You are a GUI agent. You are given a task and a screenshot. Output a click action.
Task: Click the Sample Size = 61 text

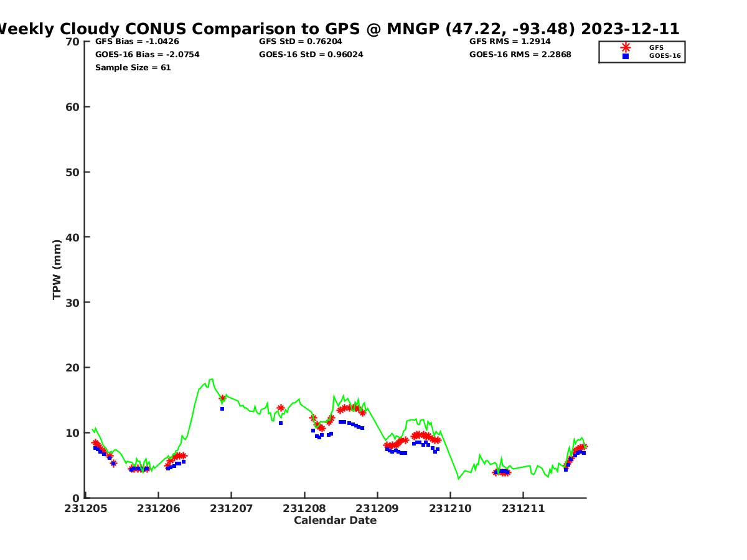[x=133, y=68]
